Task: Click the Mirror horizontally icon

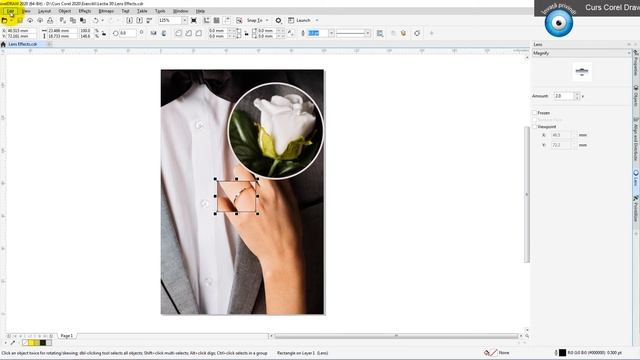Action: (x=153, y=33)
